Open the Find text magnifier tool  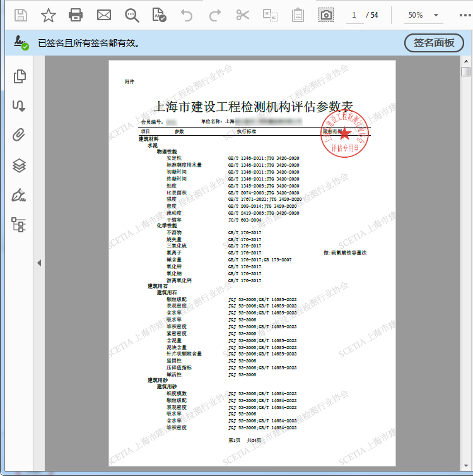pos(132,15)
